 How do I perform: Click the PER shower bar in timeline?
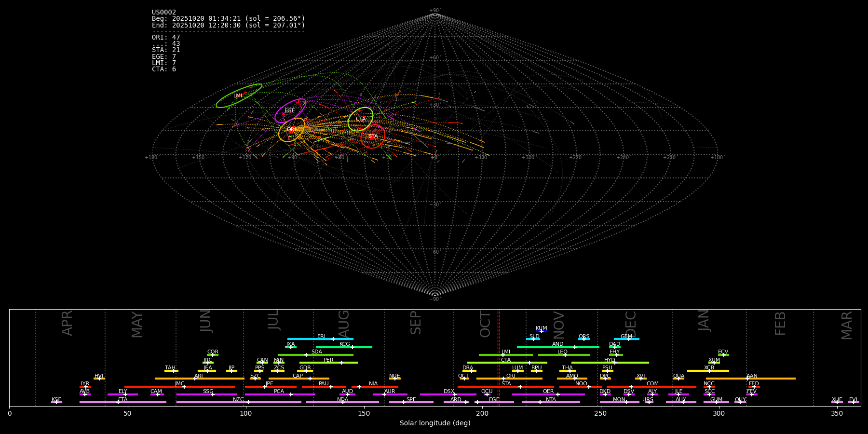[328, 363]
